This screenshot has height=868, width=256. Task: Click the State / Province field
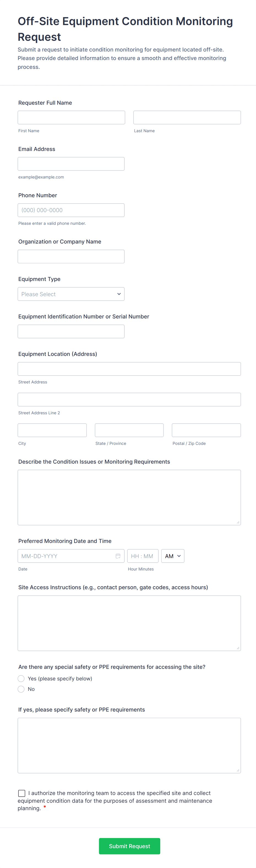pos(129,430)
